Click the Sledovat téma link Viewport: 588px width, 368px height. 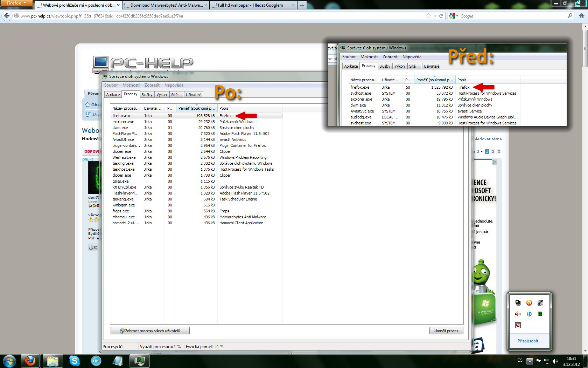click(x=488, y=139)
